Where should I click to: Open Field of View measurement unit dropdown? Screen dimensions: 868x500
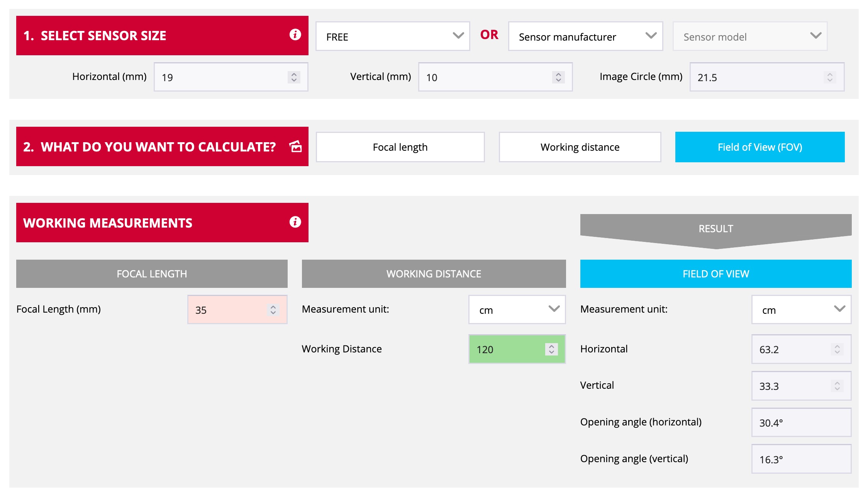pyautogui.click(x=801, y=310)
